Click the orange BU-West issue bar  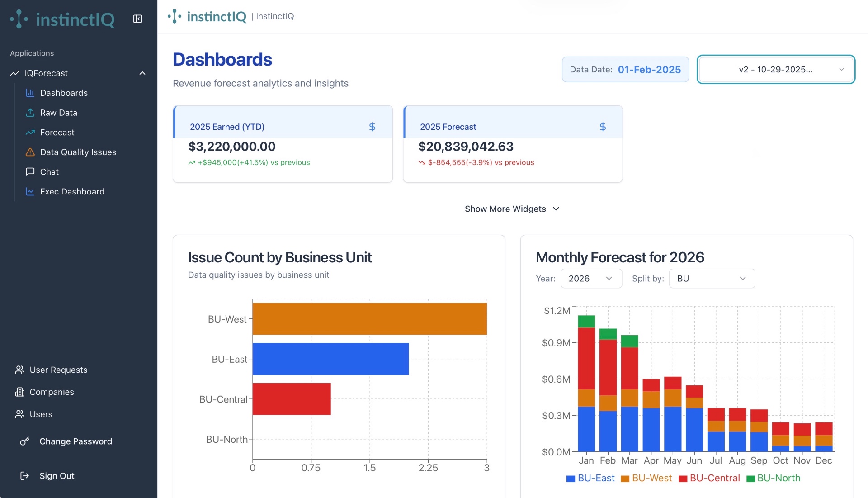pyautogui.click(x=370, y=319)
